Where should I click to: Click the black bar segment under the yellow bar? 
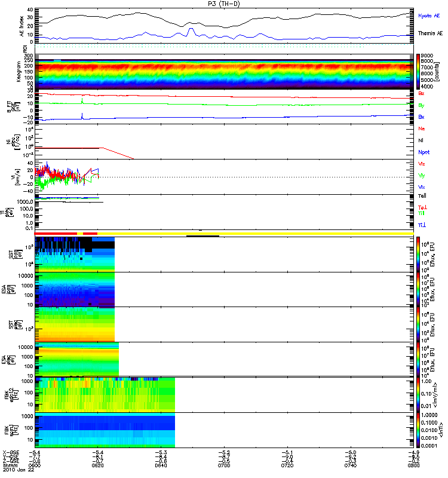[x=202, y=236]
